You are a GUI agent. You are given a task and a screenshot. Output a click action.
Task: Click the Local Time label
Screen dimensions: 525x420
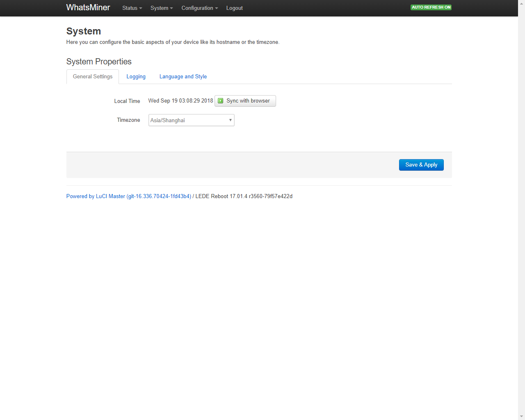(x=127, y=101)
